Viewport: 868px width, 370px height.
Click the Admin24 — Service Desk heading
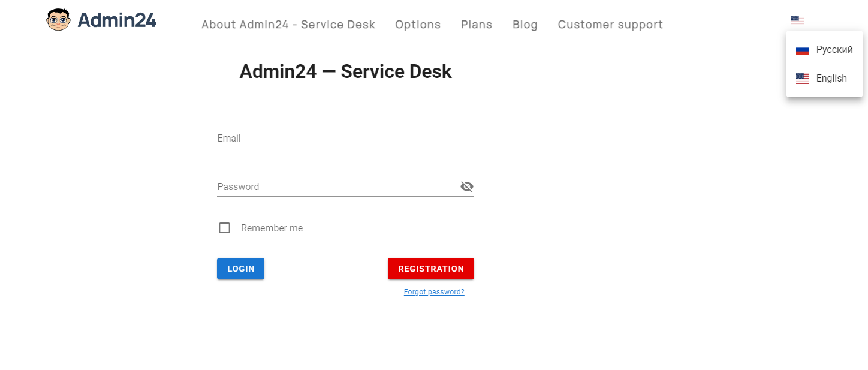[x=345, y=71]
